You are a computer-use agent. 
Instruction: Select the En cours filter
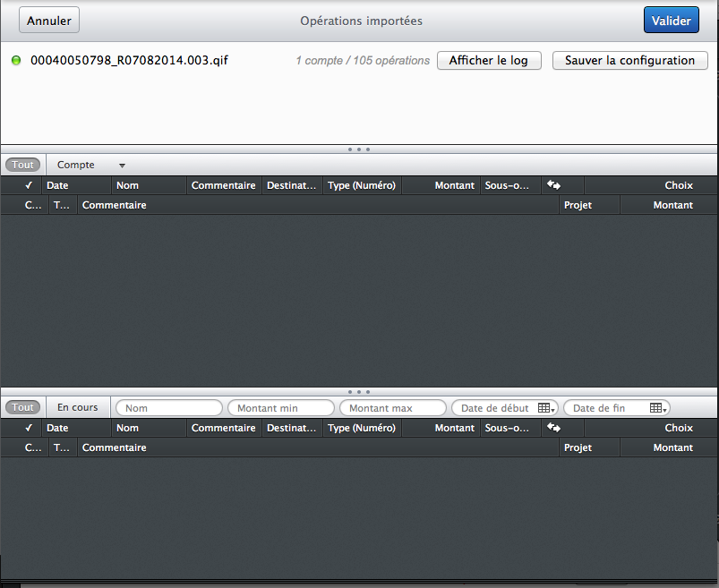[78, 407]
